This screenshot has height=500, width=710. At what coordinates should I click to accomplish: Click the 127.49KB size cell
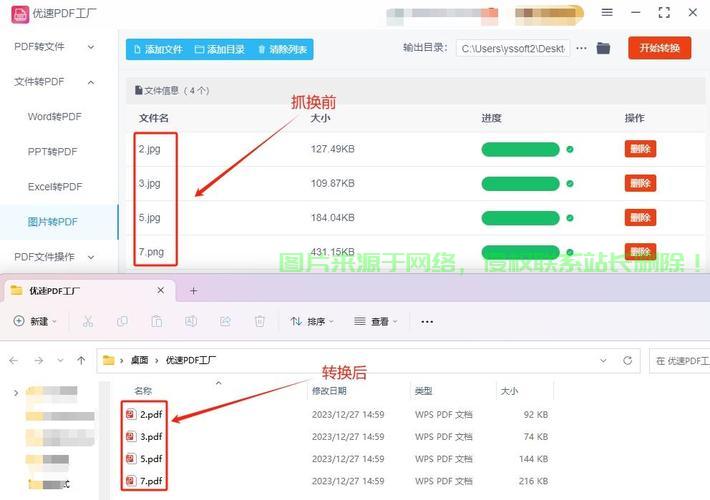(332, 149)
